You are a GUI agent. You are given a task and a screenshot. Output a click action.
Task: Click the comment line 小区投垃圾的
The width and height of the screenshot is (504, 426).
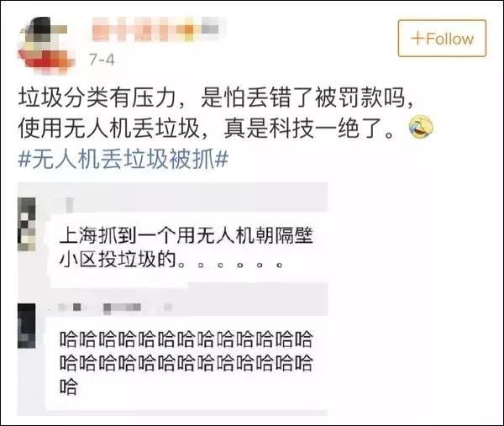[118, 260]
